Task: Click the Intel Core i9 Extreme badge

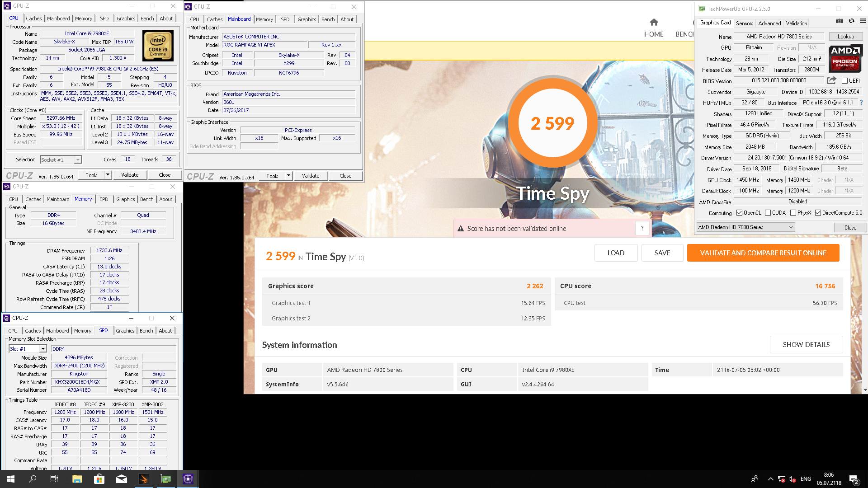Action: tap(158, 46)
